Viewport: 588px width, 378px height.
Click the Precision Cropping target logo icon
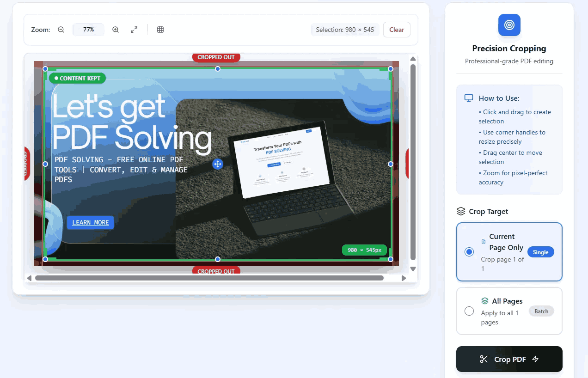(509, 25)
